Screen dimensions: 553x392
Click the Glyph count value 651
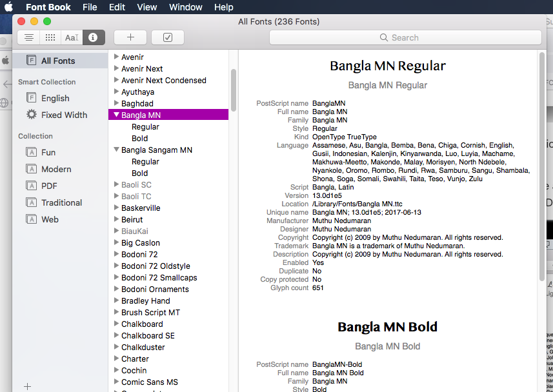click(317, 288)
